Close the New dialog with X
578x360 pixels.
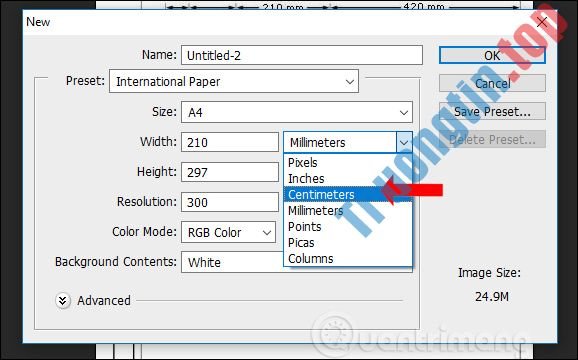[542, 22]
